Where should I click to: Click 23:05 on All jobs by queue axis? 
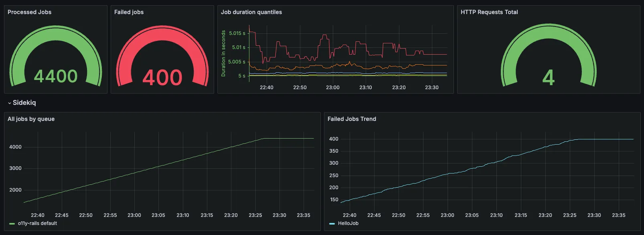pyautogui.click(x=158, y=215)
